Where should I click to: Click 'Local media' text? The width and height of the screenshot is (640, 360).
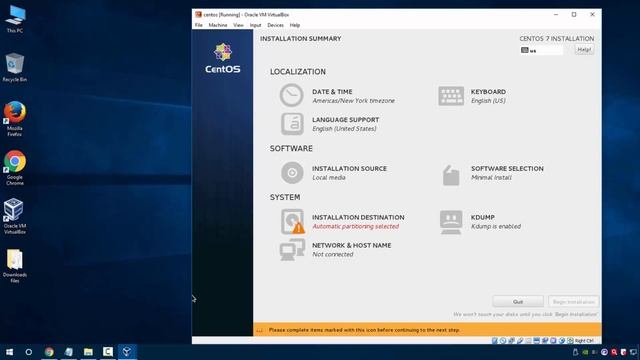pyautogui.click(x=329, y=178)
